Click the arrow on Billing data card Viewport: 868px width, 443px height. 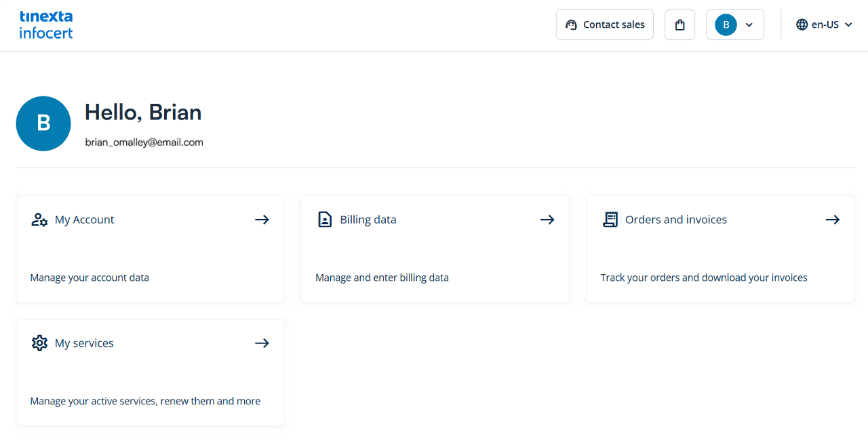point(547,220)
